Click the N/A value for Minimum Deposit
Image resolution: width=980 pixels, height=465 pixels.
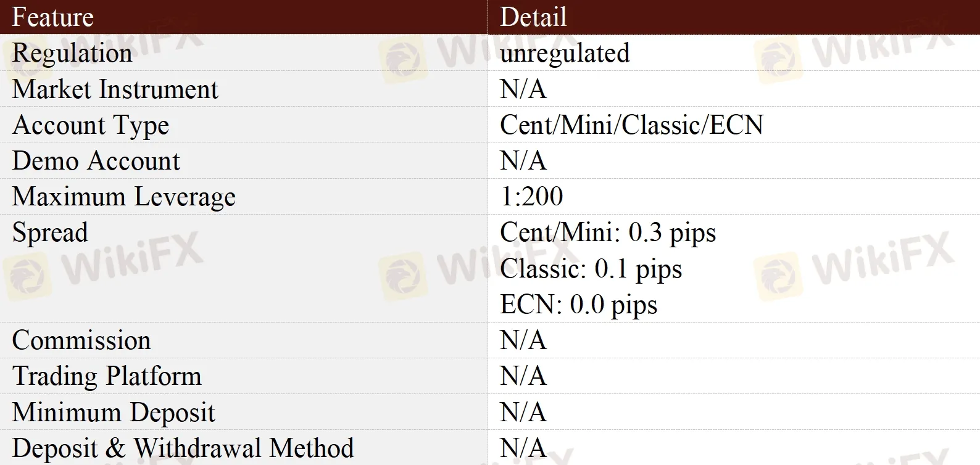click(523, 412)
